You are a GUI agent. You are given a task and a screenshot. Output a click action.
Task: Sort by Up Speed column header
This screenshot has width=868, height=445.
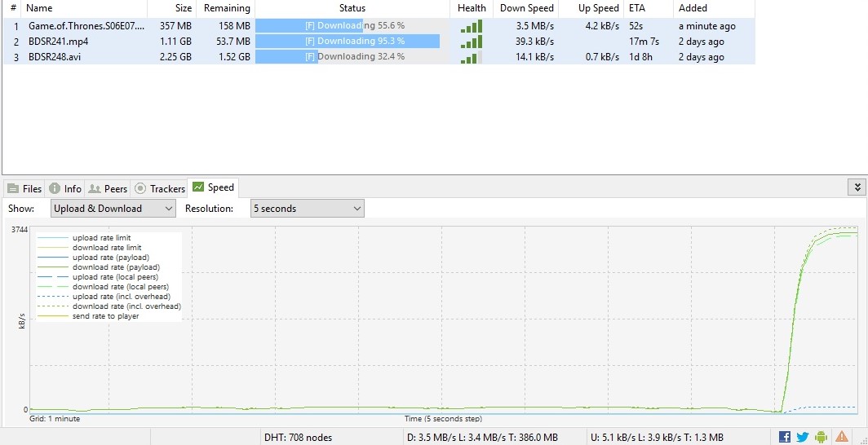point(591,8)
